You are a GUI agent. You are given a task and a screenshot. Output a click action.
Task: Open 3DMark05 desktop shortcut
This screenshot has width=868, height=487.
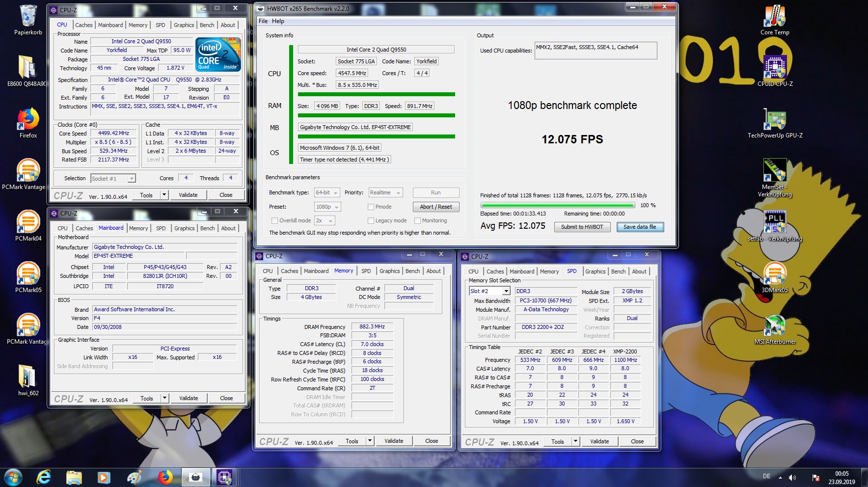(x=775, y=277)
